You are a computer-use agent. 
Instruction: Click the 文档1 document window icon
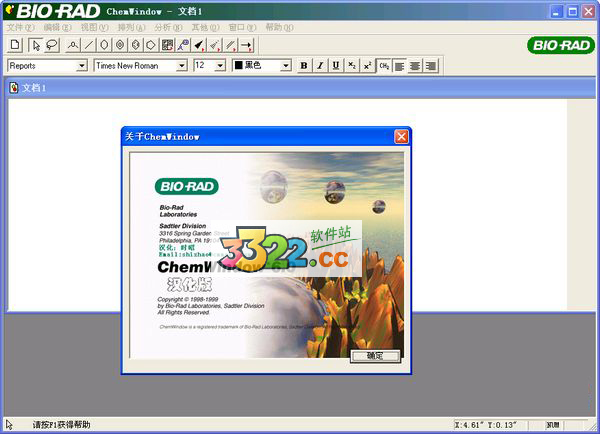(x=14, y=88)
